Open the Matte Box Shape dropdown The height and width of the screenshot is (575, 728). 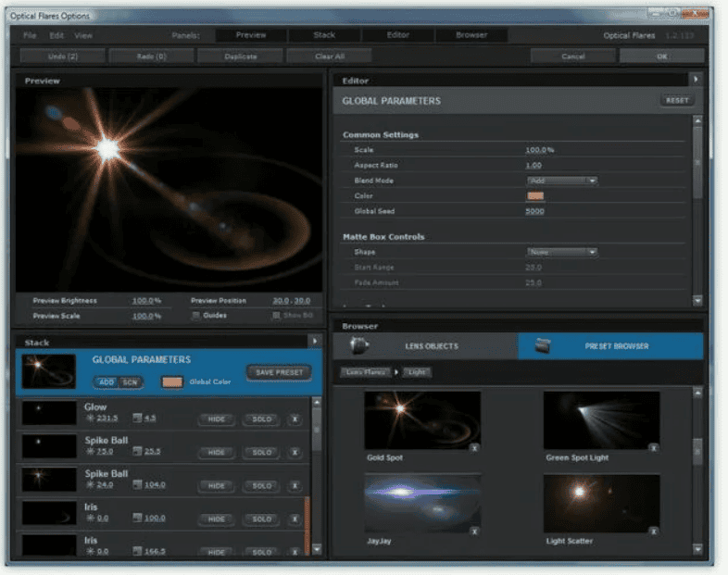pos(562,252)
